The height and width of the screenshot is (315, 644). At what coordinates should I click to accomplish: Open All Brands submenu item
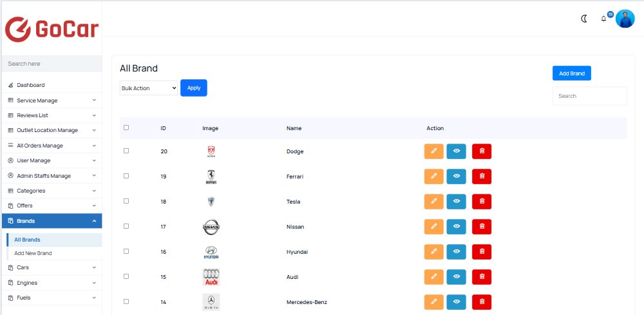pos(54,240)
